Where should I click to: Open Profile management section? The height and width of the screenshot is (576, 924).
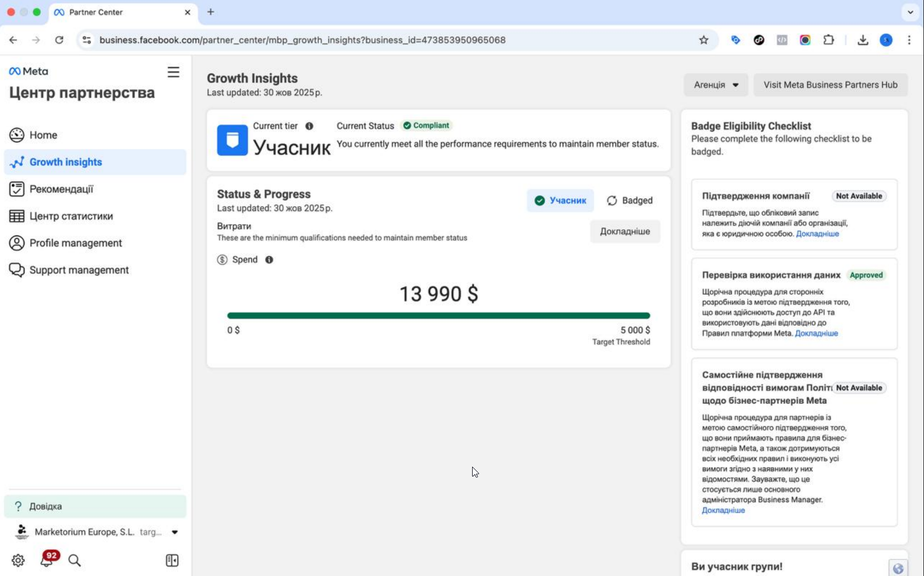(95, 243)
